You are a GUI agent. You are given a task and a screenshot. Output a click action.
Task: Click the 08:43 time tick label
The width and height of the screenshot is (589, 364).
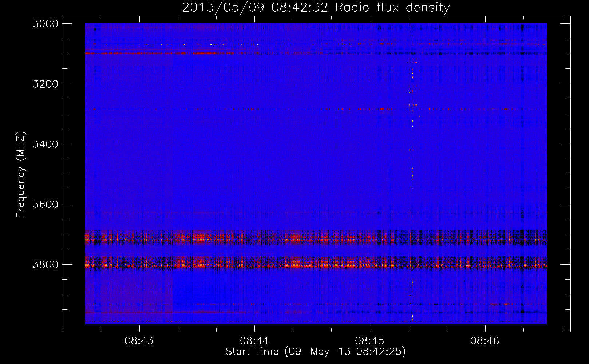pyautogui.click(x=139, y=341)
